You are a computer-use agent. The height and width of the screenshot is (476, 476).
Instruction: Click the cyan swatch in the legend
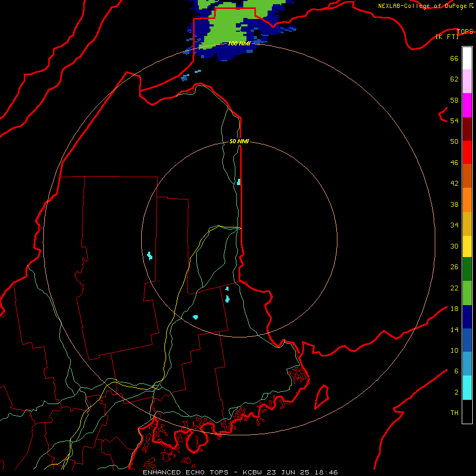click(467, 388)
